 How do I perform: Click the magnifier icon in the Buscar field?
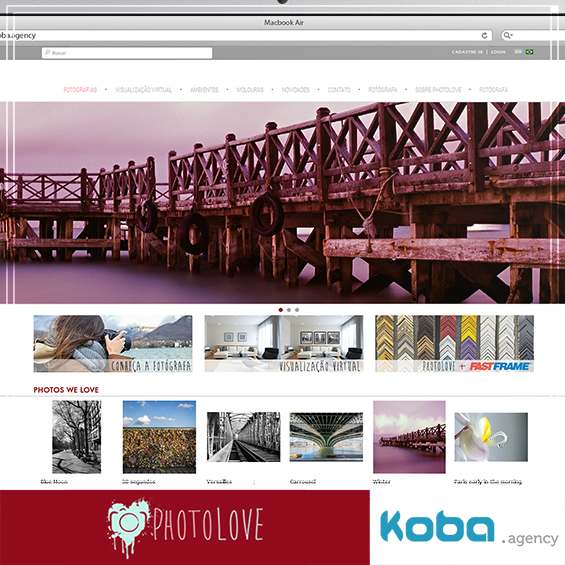(47, 53)
